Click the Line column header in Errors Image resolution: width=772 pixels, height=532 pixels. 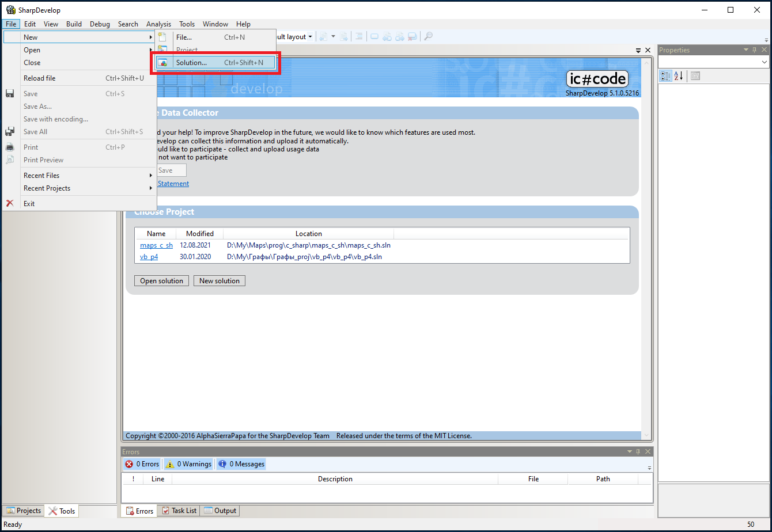158,479
